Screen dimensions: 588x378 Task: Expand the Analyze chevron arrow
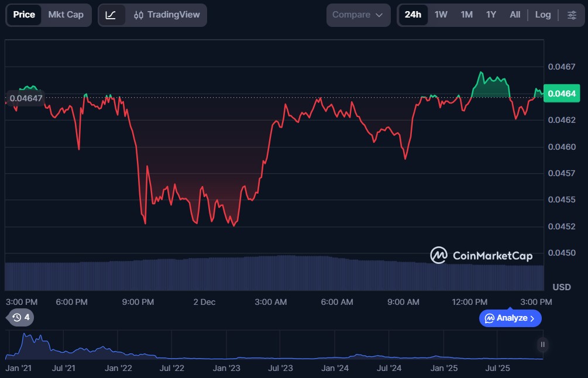click(x=532, y=318)
